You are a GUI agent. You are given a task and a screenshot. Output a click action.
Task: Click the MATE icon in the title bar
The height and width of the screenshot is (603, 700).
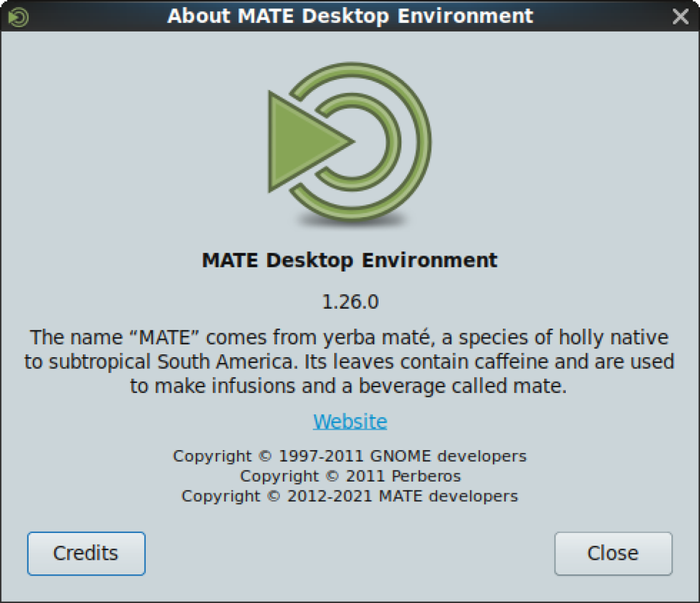(19, 17)
